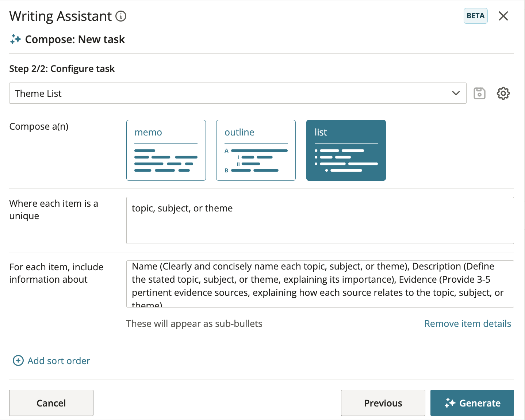Click the dropdown chevron arrow in Theme List
Screen dimensions: 525x420
456,93
